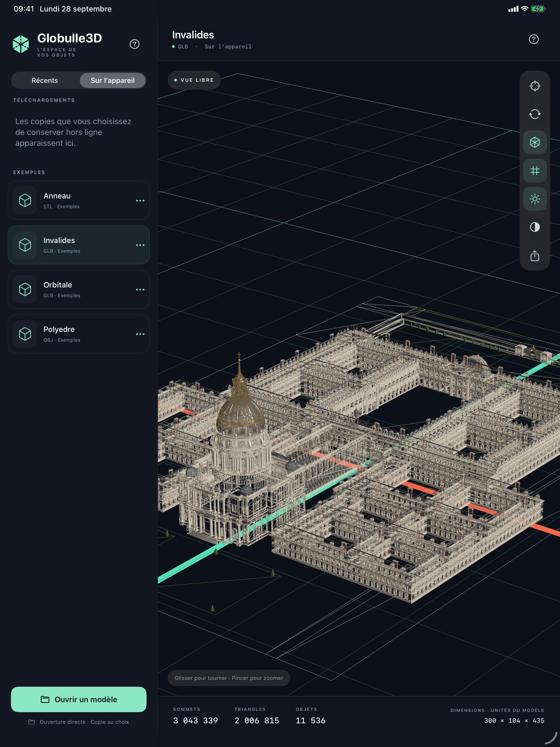The height and width of the screenshot is (747, 560).
Task: Click the TRIANGLES value 2 006 815
Action: click(x=257, y=721)
